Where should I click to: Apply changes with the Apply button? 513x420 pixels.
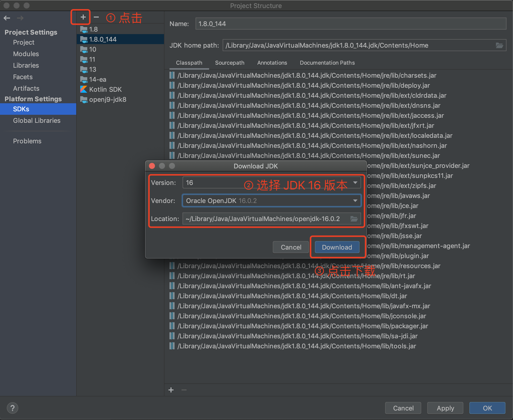(x=445, y=408)
